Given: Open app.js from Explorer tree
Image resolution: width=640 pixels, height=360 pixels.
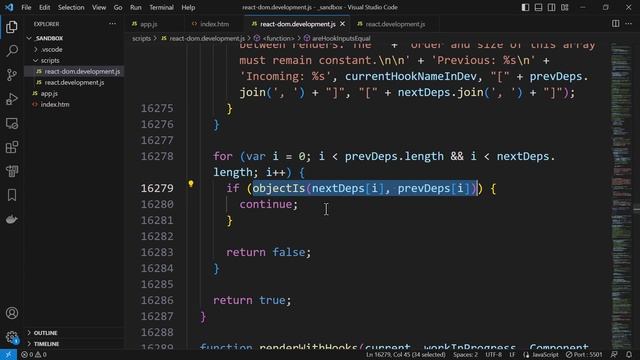Looking at the screenshot, I should click(74, 93).
